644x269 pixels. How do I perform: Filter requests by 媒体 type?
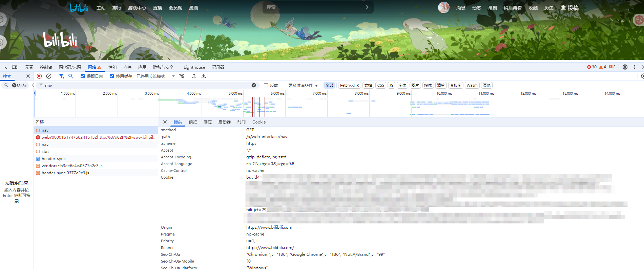coord(428,85)
